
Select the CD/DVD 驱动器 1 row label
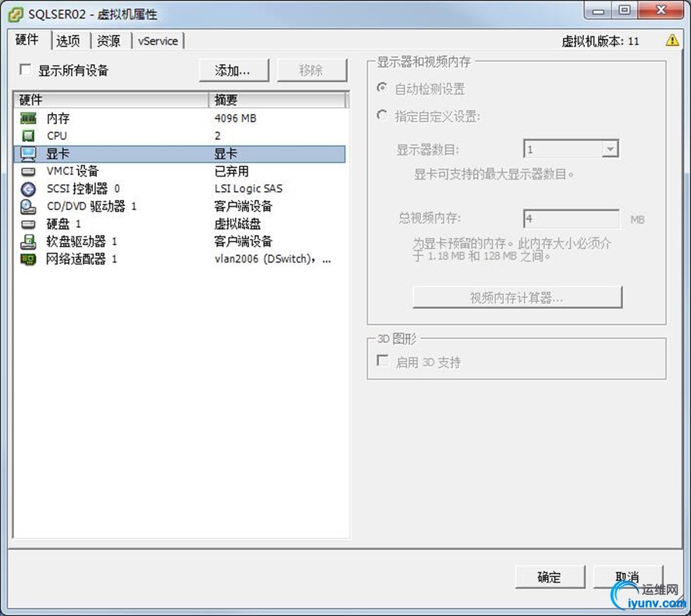(x=91, y=206)
